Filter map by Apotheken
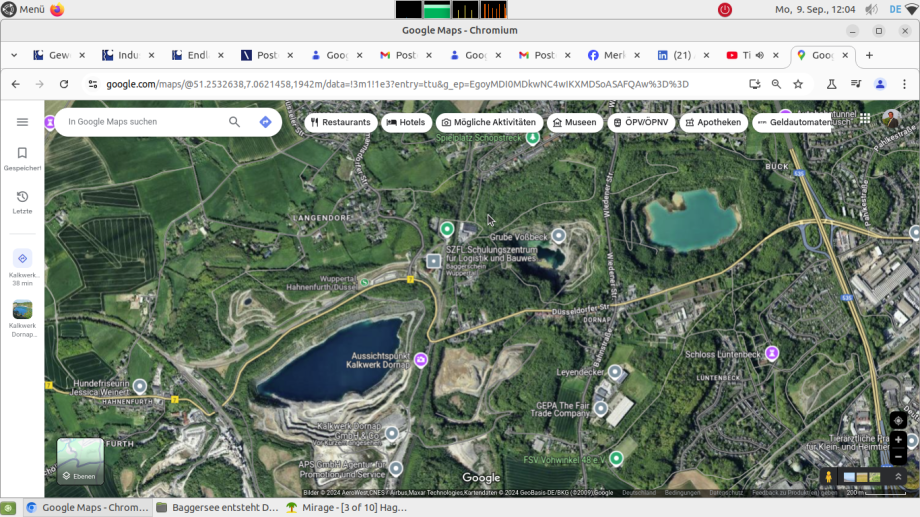This screenshot has width=920, height=517. [x=713, y=122]
